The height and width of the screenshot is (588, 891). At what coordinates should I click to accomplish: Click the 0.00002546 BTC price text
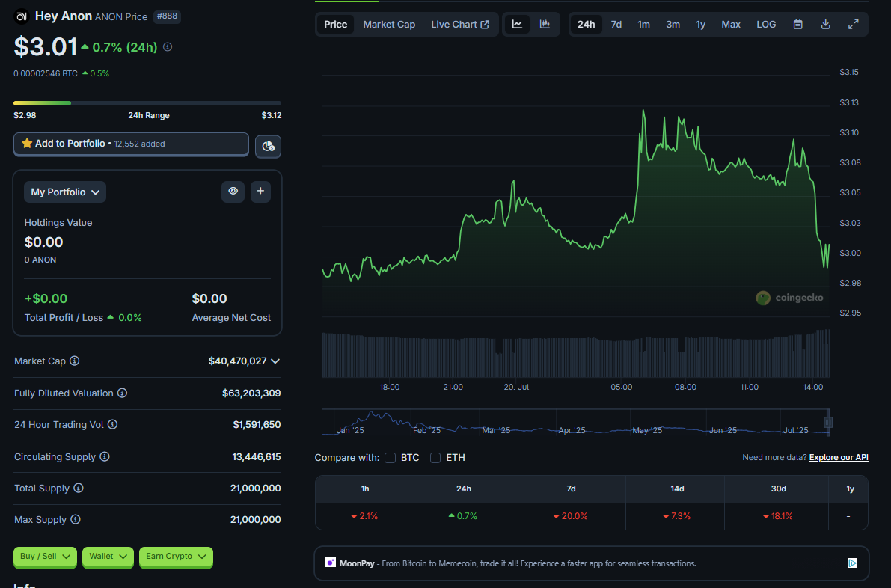point(46,73)
